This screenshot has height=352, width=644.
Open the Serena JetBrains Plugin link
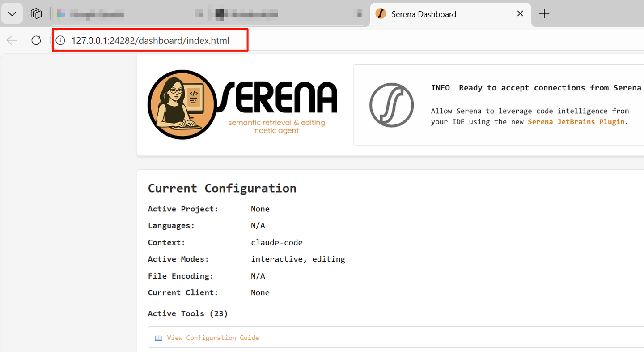[576, 121]
